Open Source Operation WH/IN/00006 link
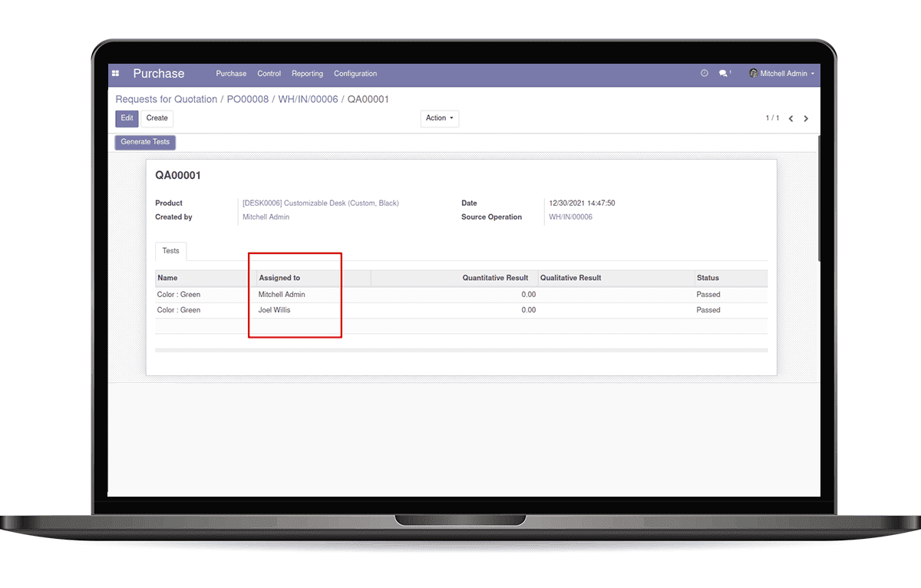Viewport: 921px width, 588px height. pyautogui.click(x=570, y=217)
